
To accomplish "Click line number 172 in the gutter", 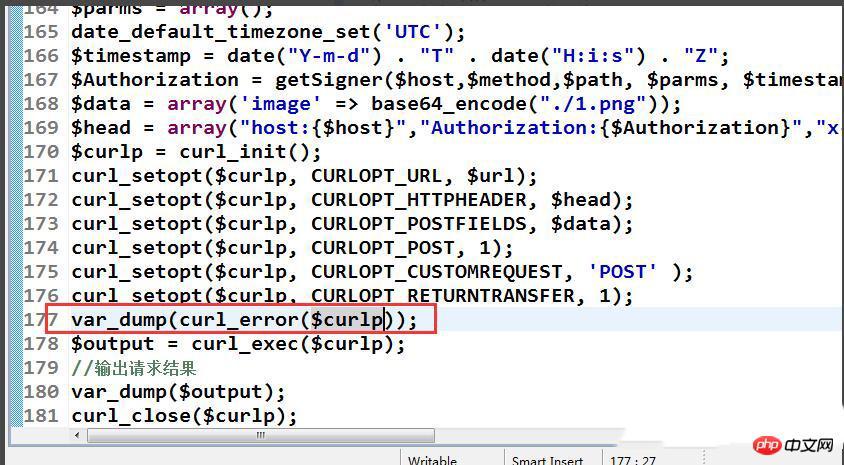I will 41,200.
